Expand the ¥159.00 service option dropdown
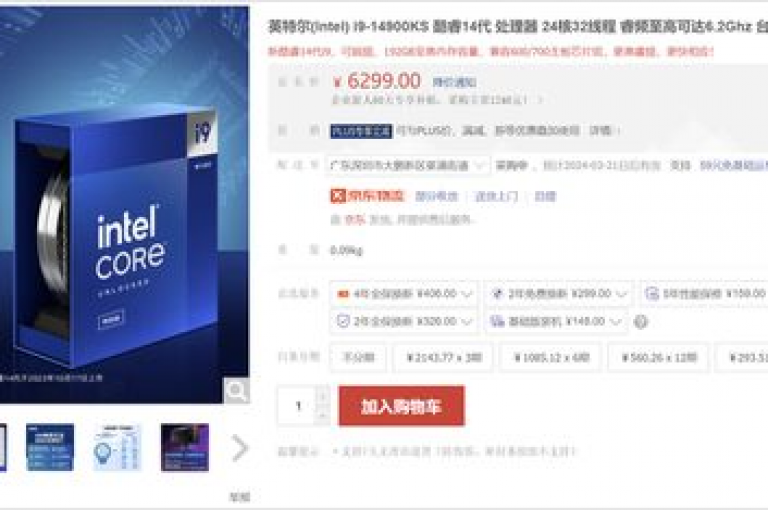This screenshot has height=510, width=768. [x=705, y=294]
